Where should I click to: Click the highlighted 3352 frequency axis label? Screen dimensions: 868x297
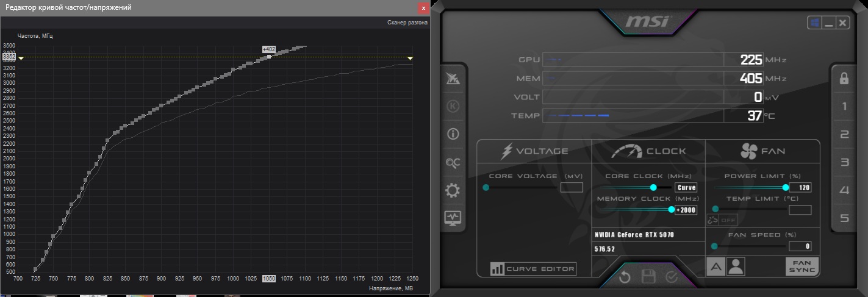point(9,56)
